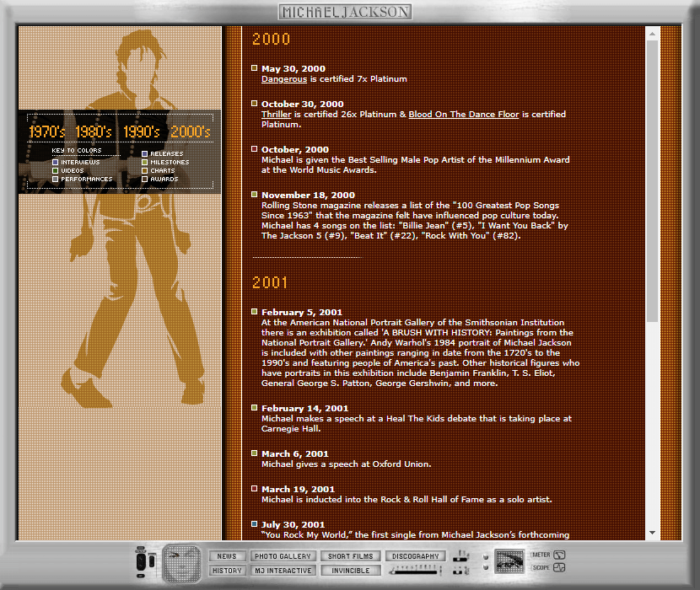The height and width of the screenshot is (590, 700).
Task: Click the Videos color key square
Action: 56,171
